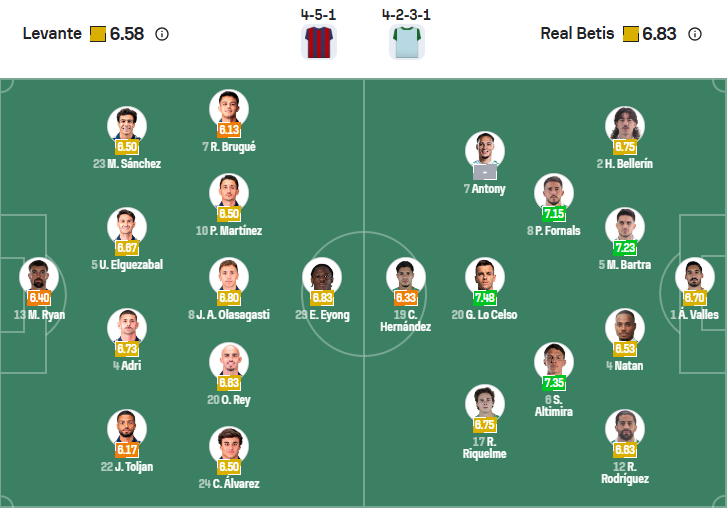Click the info icon beside Real Betis's rating
Image resolution: width=727 pixels, height=508 pixels.
coord(695,34)
